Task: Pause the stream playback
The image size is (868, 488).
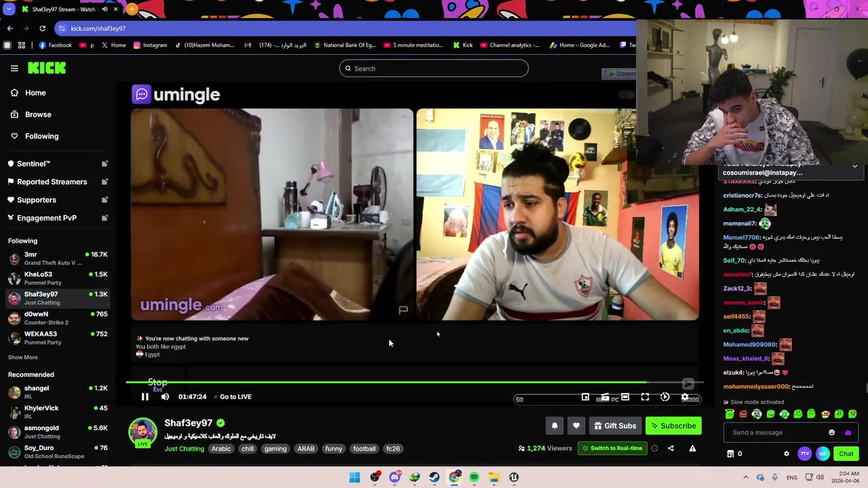Action: (144, 396)
